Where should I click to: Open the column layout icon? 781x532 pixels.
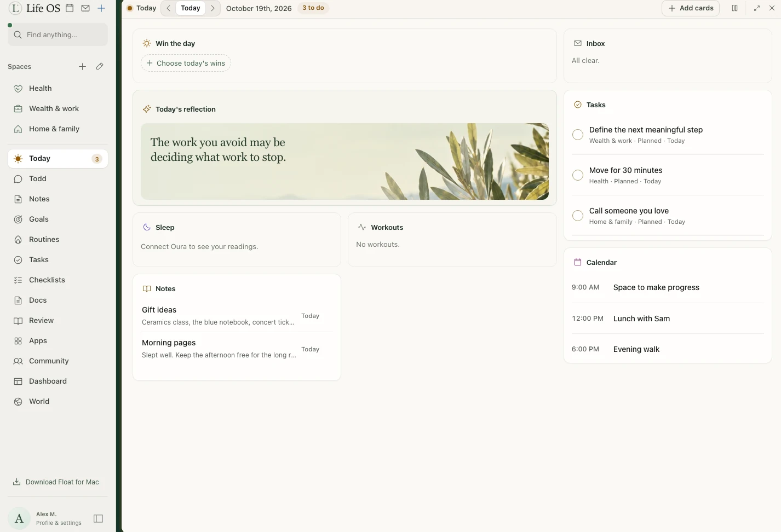coord(734,8)
